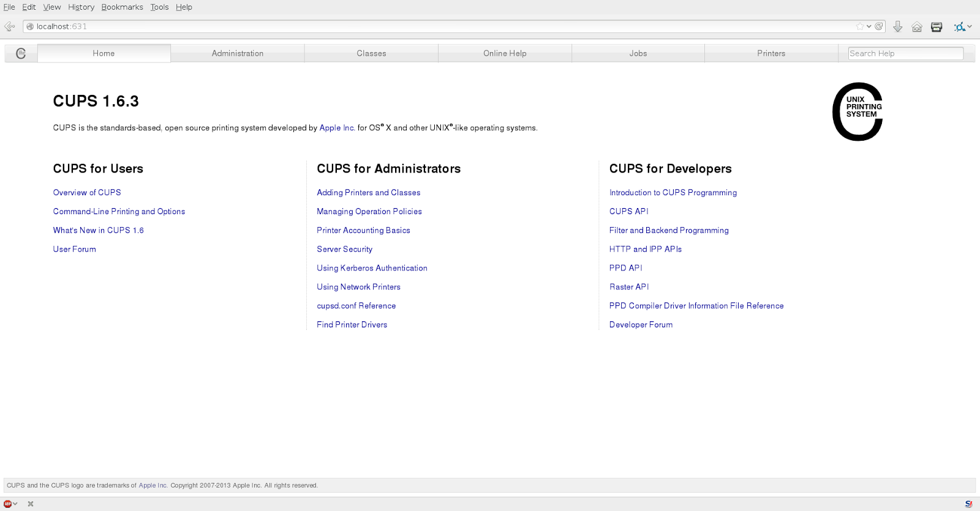Click the browser back arrow button
The height and width of the screenshot is (511, 980).
pos(9,26)
